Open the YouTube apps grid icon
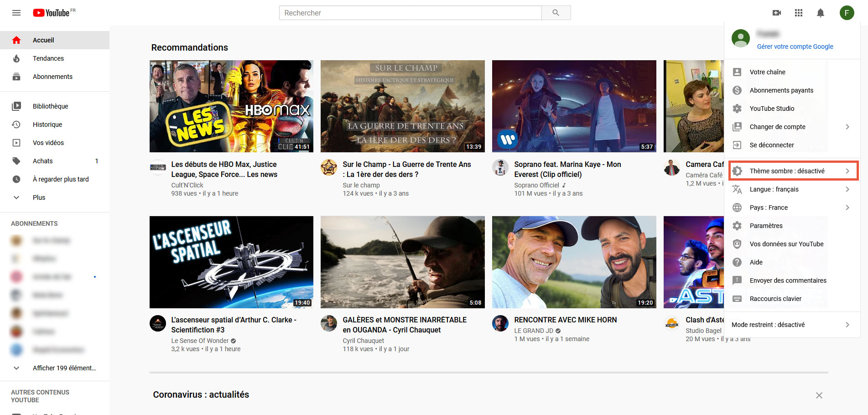This screenshot has width=868, height=415. (x=799, y=13)
